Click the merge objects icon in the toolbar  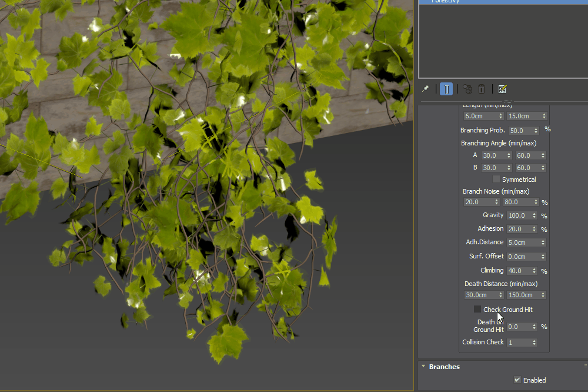click(x=467, y=89)
